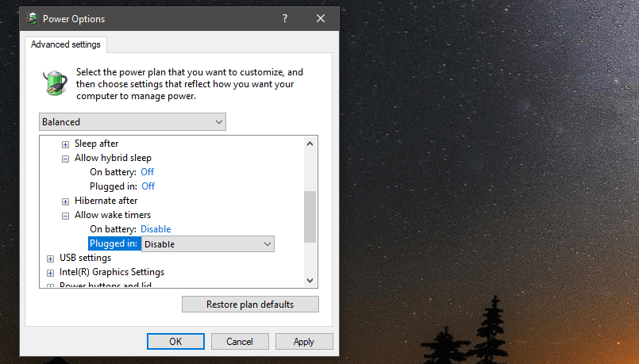This screenshot has height=364, width=639.
Task: Select the USB settings tree item
Action: pos(85,258)
